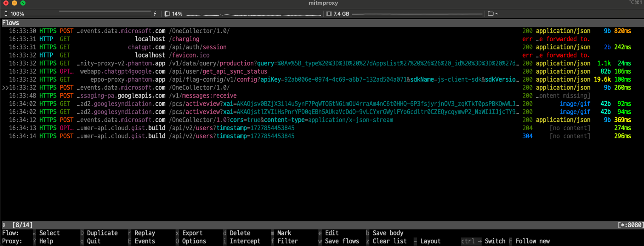Click the Flows header tab
The image size is (644, 246).
pos(11,23)
